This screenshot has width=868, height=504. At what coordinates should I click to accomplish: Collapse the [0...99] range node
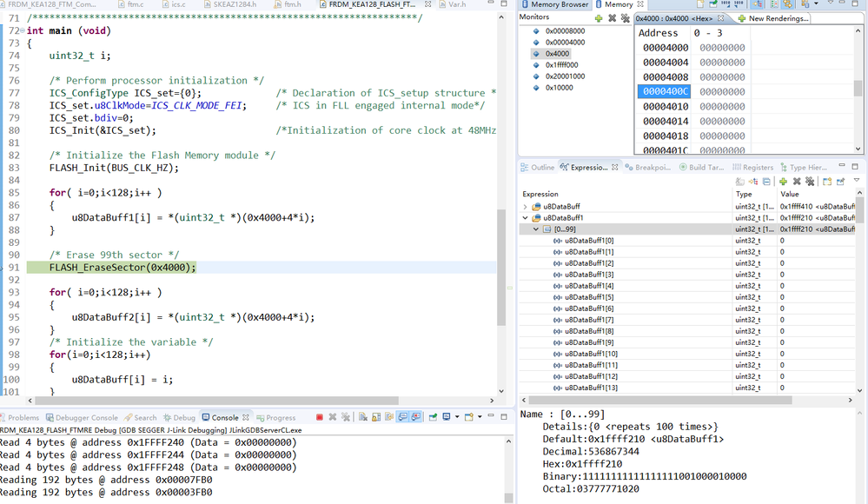pos(536,229)
